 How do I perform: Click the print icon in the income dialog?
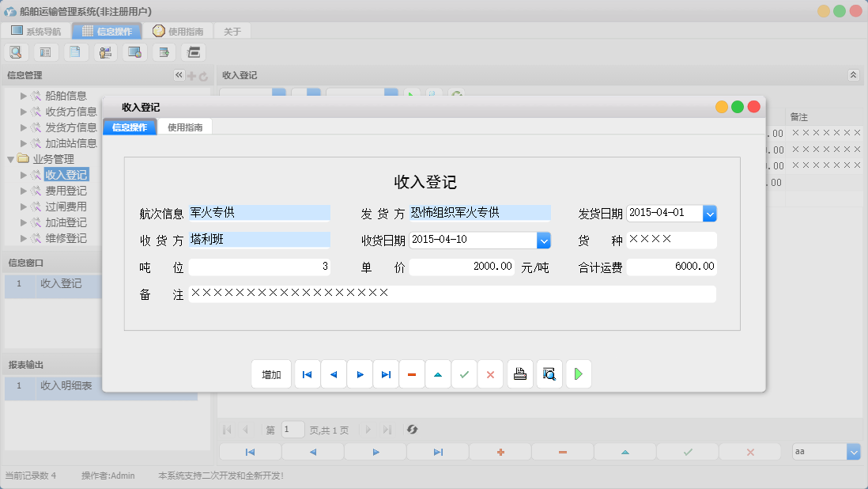519,373
